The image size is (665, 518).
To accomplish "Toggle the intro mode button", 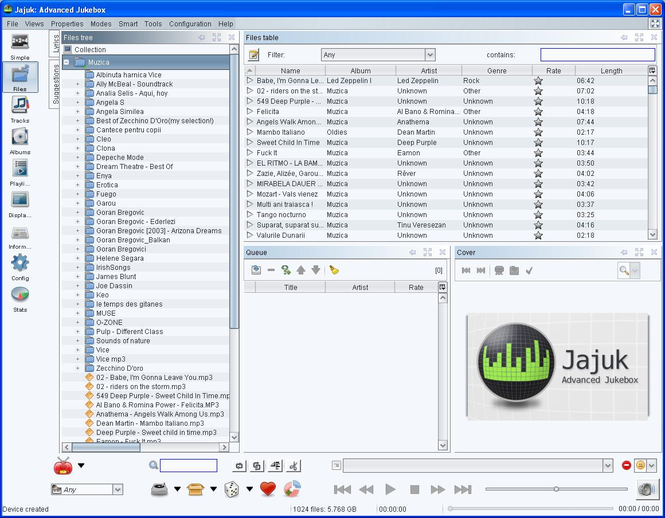I will [x=293, y=466].
